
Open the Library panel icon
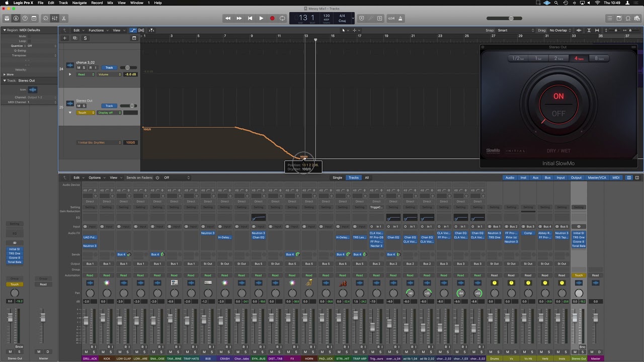click(x=7, y=18)
